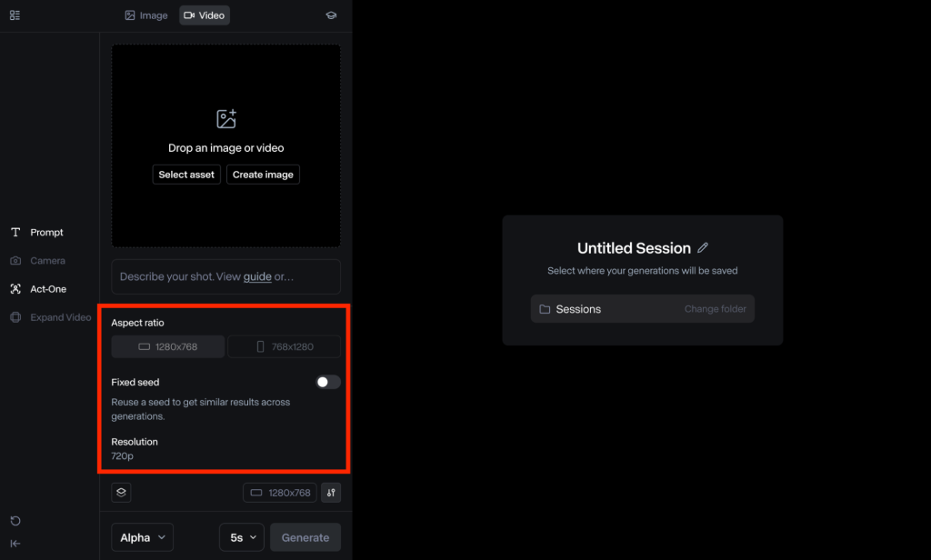
Task: Select 768x1280 portrait aspect ratio
Action: (x=285, y=346)
